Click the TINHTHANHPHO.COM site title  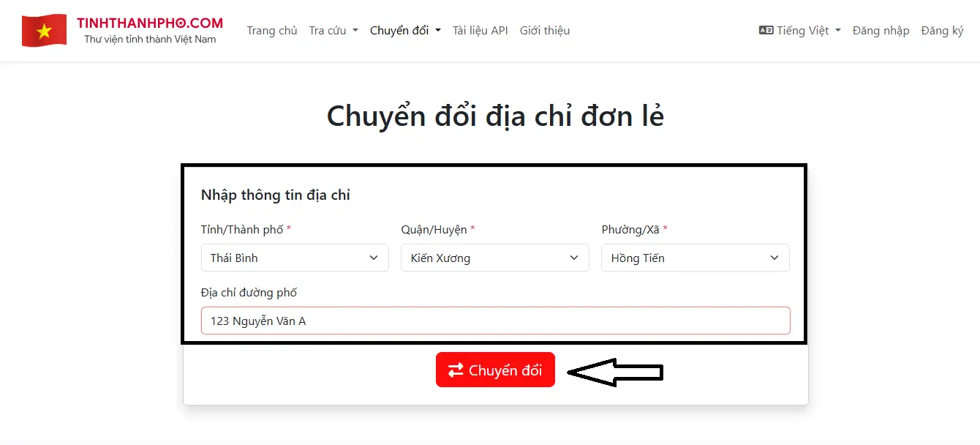point(150,23)
